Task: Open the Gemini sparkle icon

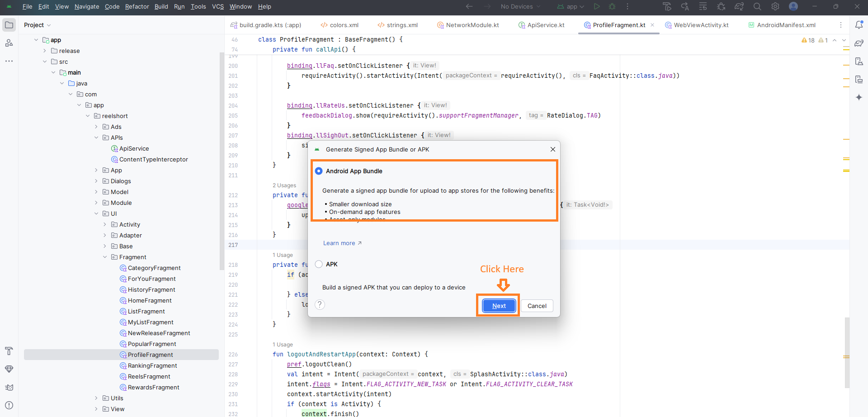Action: click(x=859, y=97)
